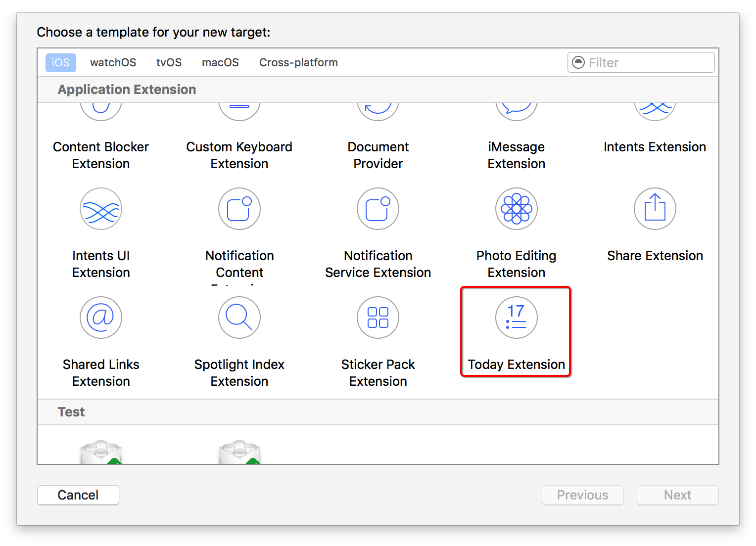
Task: Select the Photo Editing Extension flower icon
Action: 517,209
